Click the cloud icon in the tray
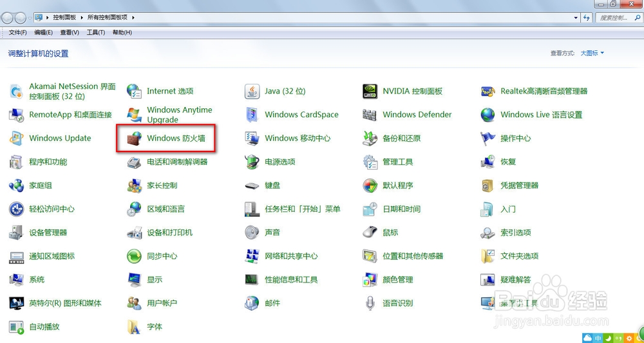Image resolution: width=644 pixels, height=343 pixels. point(588,338)
